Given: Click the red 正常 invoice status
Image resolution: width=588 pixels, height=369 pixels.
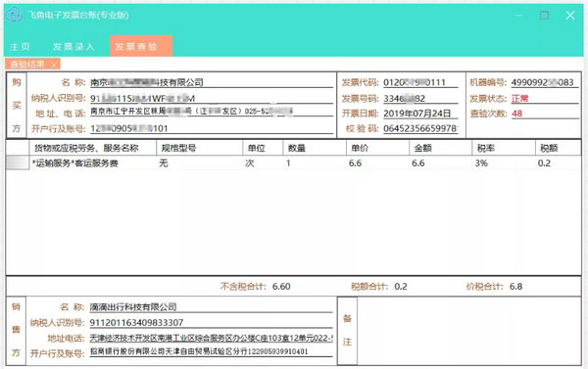Looking at the screenshot, I should [x=519, y=99].
